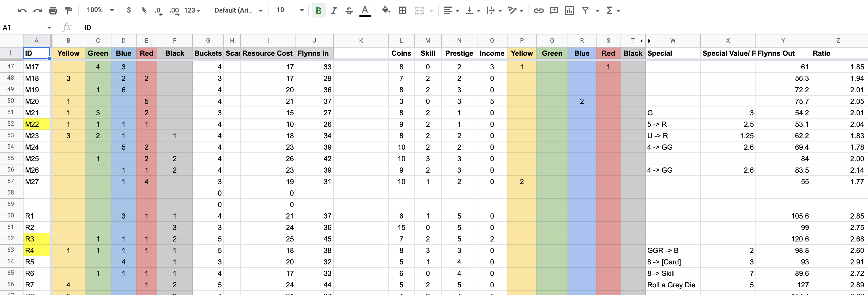
Task: Open the 123 number format menu
Action: [192, 10]
